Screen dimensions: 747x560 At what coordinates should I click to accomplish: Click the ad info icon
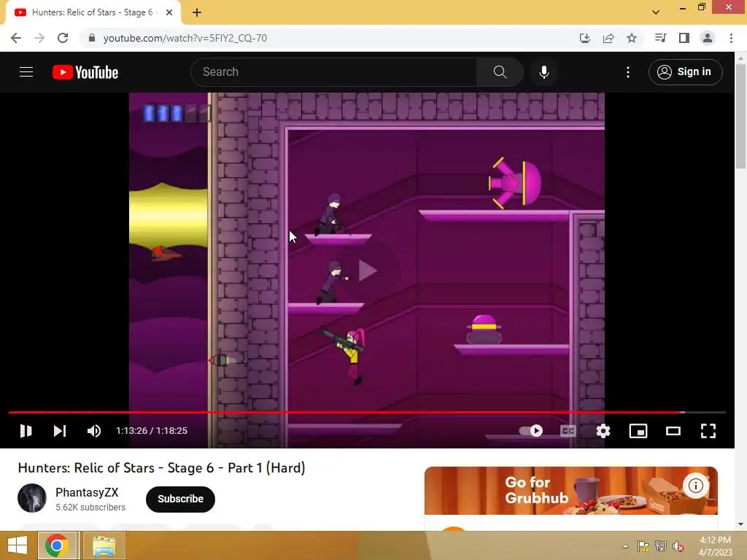click(x=695, y=486)
